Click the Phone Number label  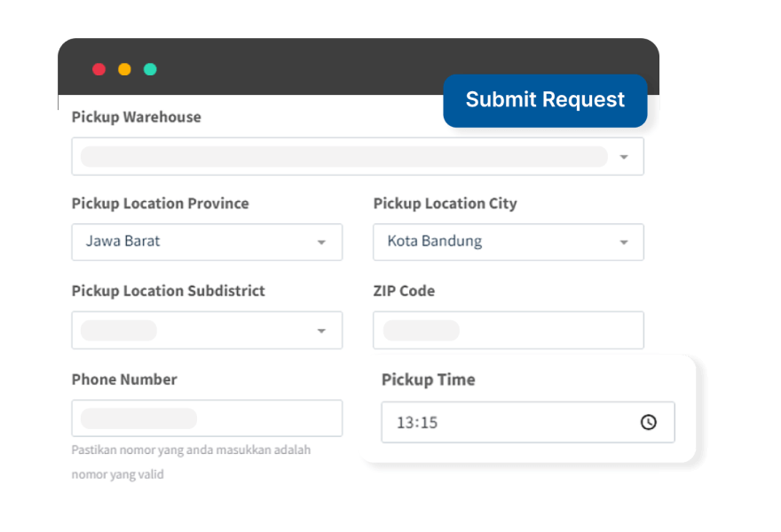coord(124,379)
